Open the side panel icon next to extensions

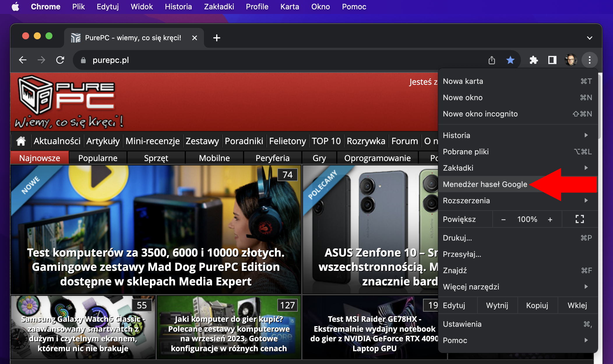(552, 60)
